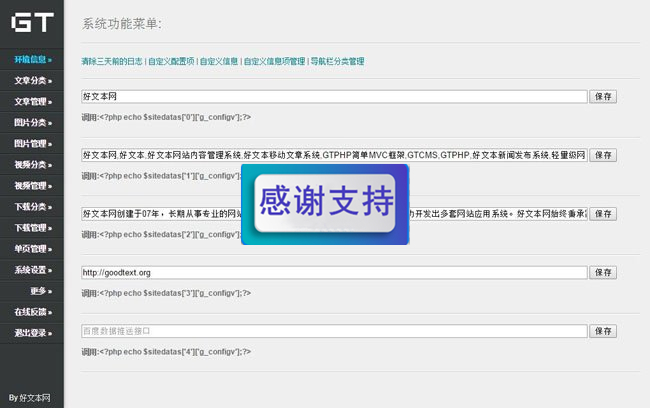Screen dimensions: 650x408
Task: Click the By 好文本网 footer link
Action: click(x=29, y=398)
